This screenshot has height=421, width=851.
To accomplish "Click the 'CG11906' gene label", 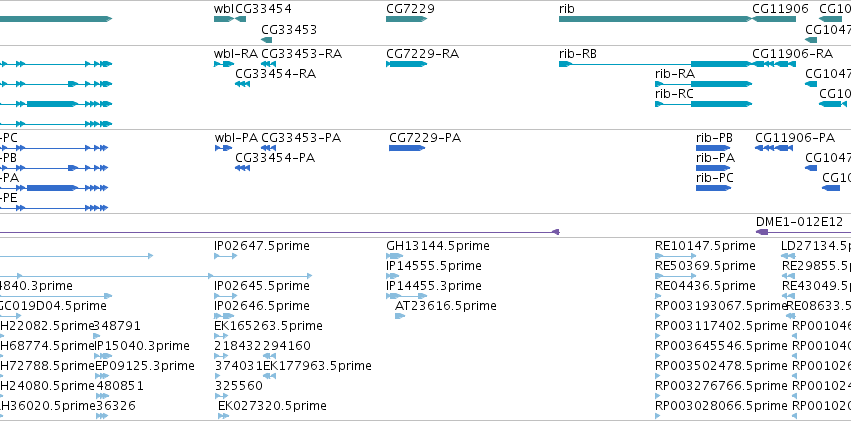I will [x=780, y=9].
